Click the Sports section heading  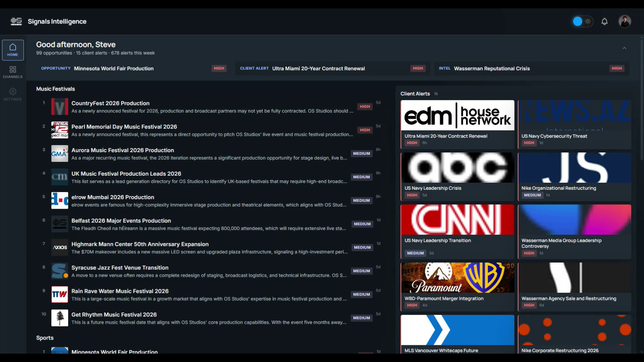(45, 338)
